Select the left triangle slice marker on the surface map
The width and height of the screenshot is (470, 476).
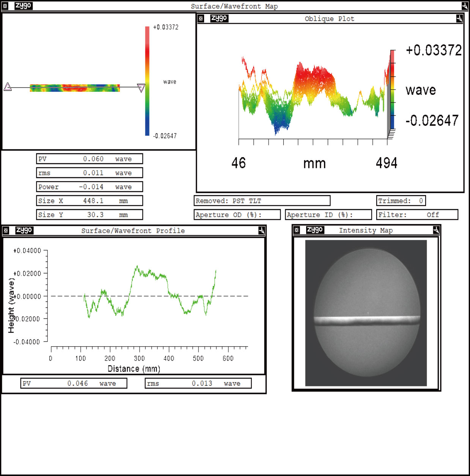pos(8,87)
